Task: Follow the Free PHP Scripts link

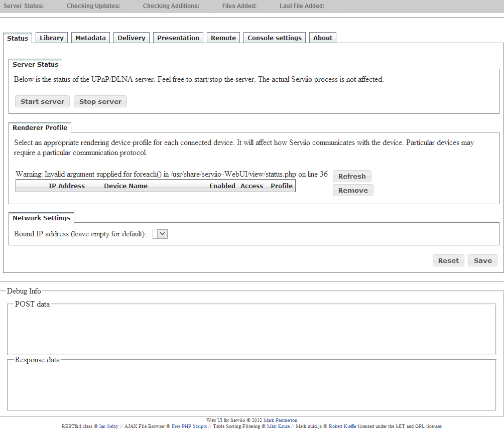Action: tap(189, 426)
